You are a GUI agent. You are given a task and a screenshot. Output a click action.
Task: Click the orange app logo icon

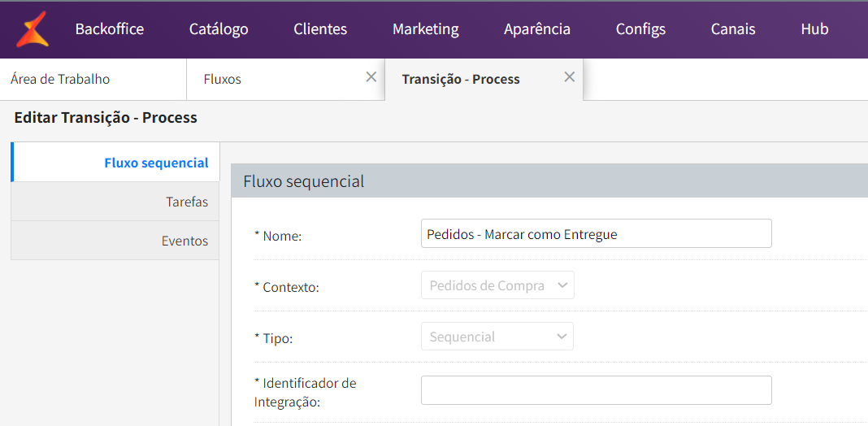33,29
